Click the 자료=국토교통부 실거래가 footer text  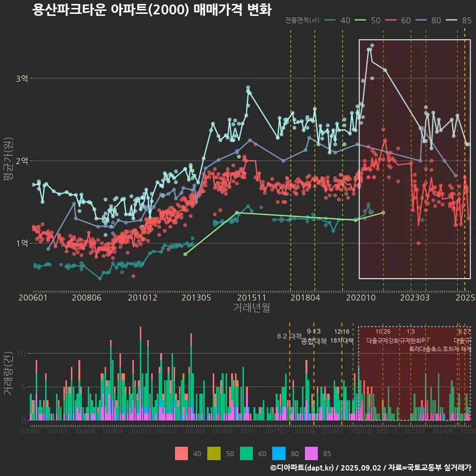pos(429,468)
